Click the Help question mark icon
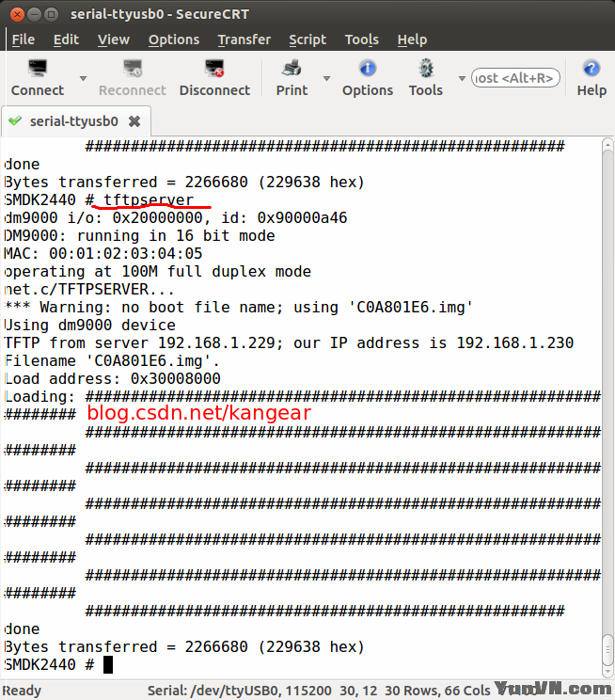 click(591, 69)
